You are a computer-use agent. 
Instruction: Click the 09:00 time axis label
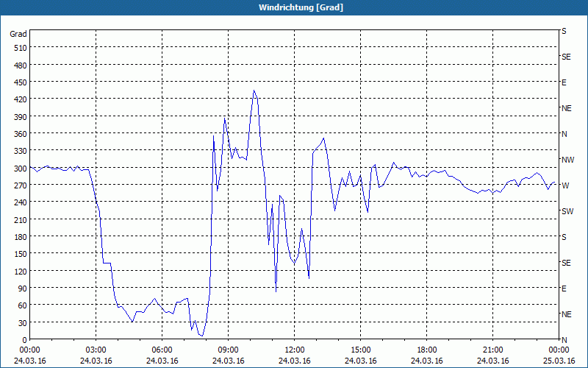[229, 350]
